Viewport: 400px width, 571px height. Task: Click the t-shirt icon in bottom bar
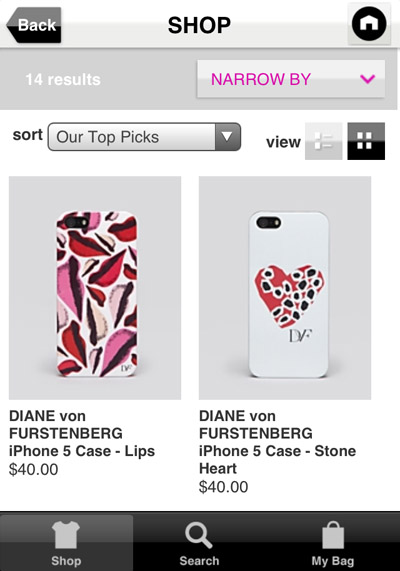66,535
